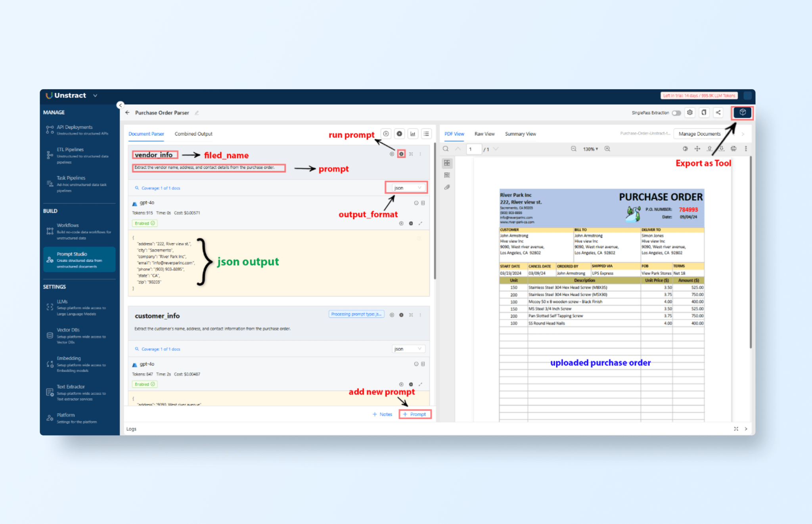Open the json output format dropdown for vendor_info
Viewport: 812px width, 524px height.
click(x=406, y=187)
